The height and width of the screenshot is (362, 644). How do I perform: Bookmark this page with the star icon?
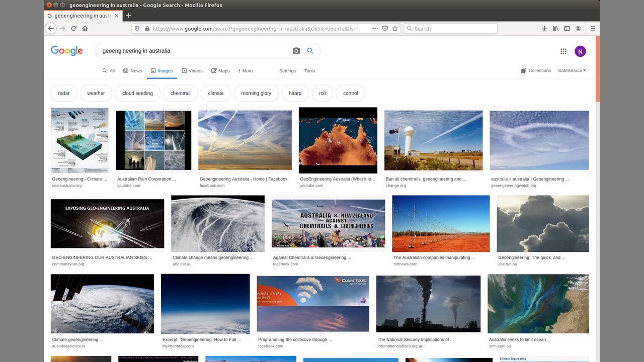pyautogui.click(x=395, y=29)
